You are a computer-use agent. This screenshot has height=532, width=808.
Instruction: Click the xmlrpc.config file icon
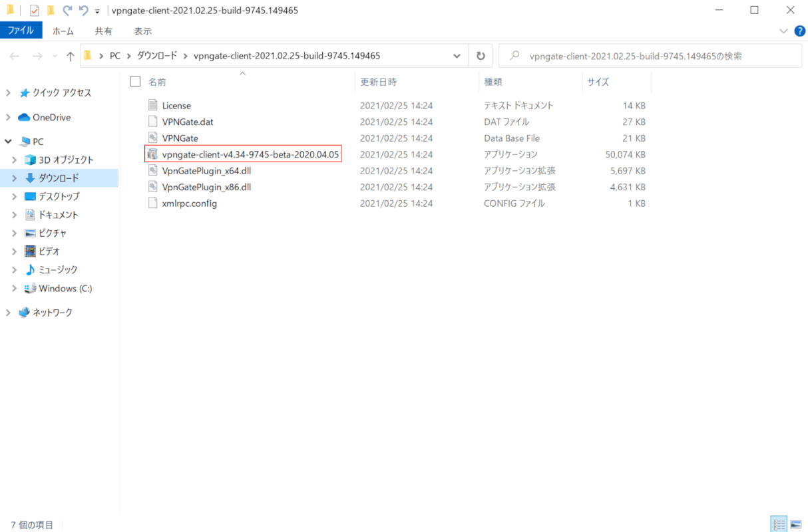(153, 203)
